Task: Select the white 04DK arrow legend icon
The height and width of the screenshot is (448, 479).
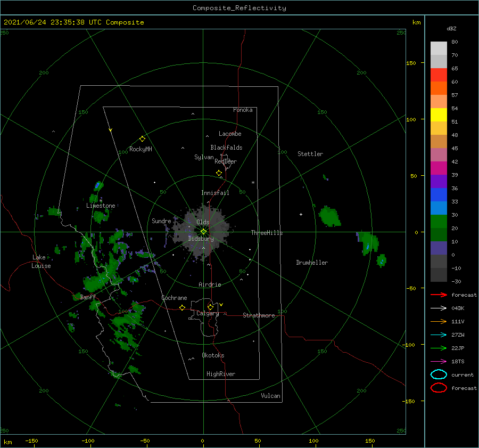Action: (439, 308)
